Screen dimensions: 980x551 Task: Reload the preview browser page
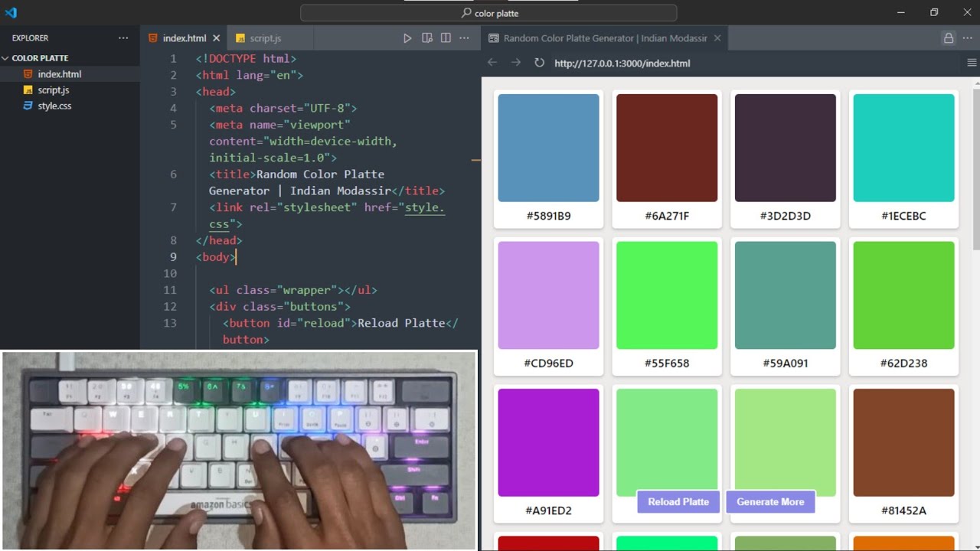(539, 63)
